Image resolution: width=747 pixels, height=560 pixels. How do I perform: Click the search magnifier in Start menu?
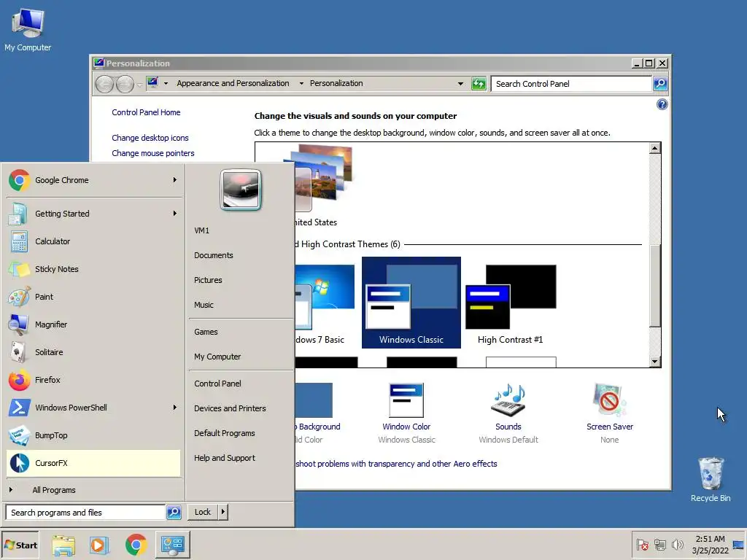(174, 513)
